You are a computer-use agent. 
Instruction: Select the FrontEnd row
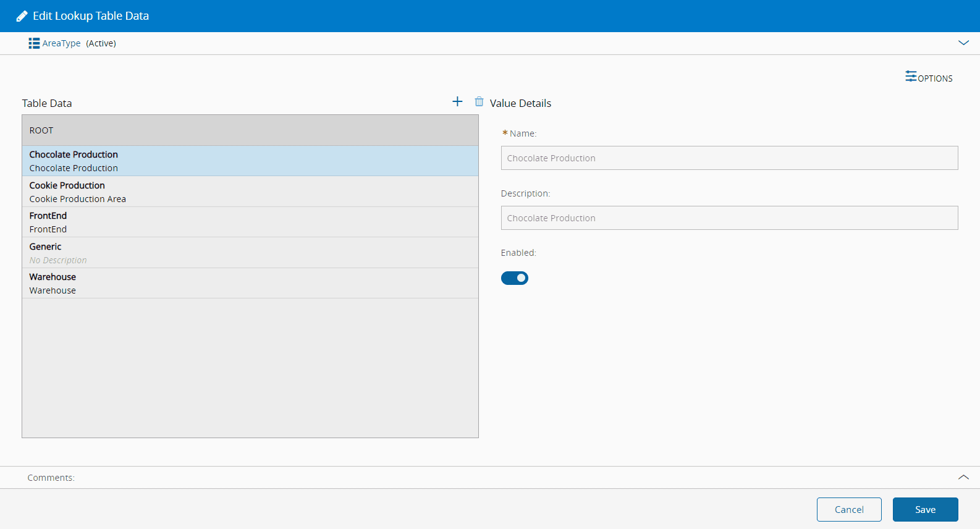(x=250, y=222)
